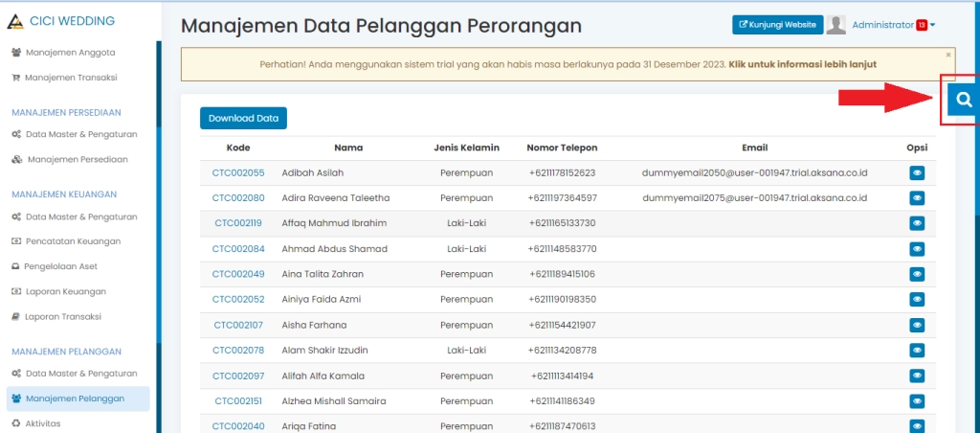This screenshot has width=980, height=433.
Task: Click the Administrator username link
Action: [x=882, y=25]
